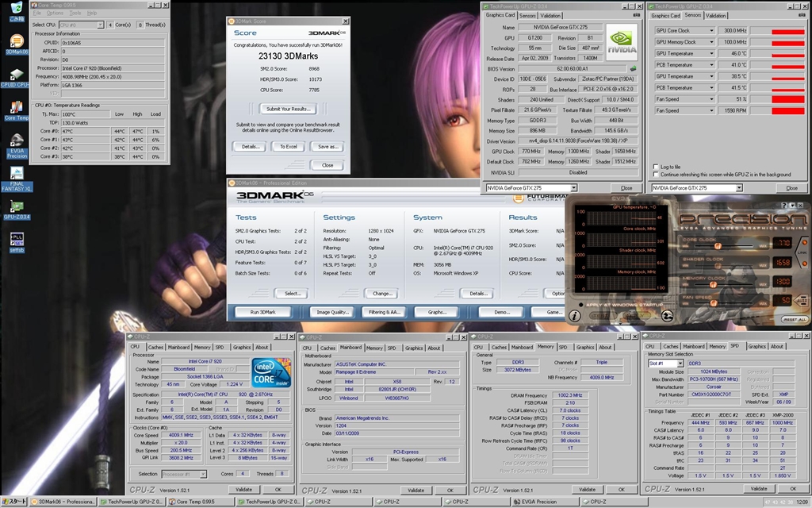Switch to the GPU-Z Validation tab
This screenshot has height=508, width=812.
point(550,15)
